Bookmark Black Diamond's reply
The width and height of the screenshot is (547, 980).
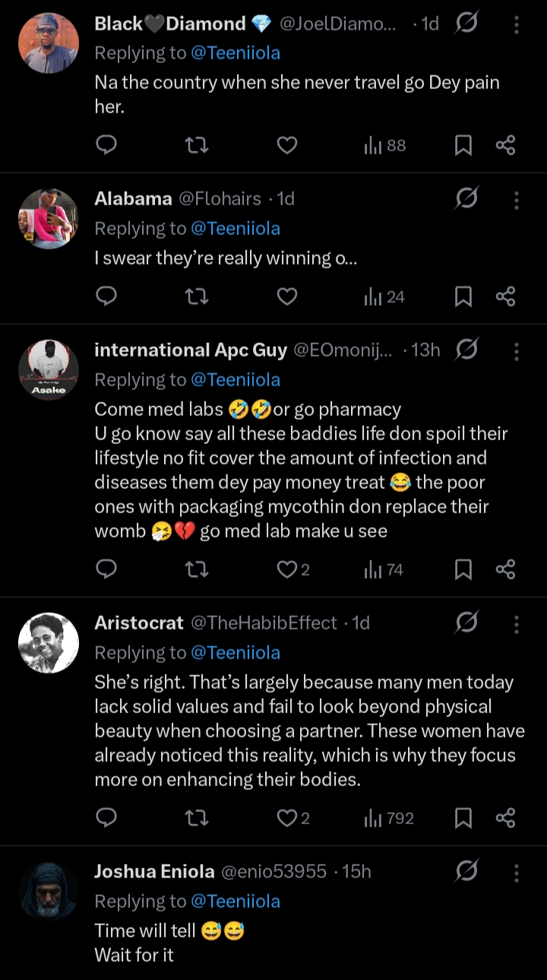pos(463,144)
